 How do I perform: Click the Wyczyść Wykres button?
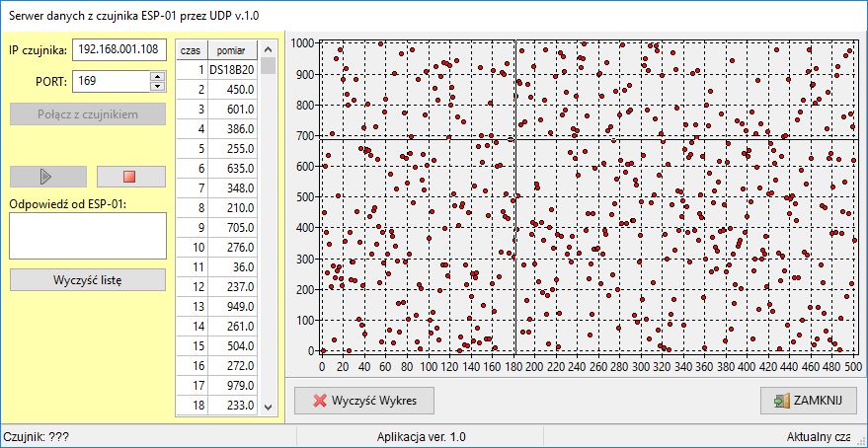pyautogui.click(x=364, y=401)
